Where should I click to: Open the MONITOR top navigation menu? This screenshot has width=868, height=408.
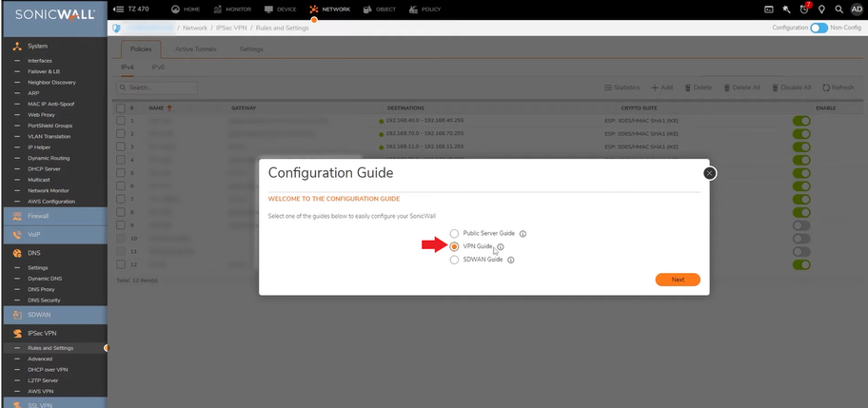point(232,10)
